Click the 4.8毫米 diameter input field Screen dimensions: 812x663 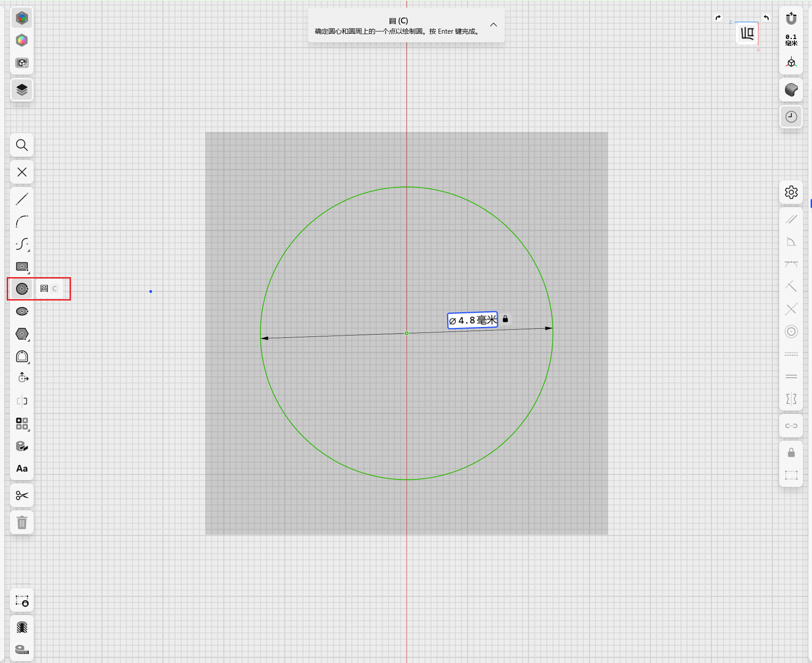click(x=473, y=320)
